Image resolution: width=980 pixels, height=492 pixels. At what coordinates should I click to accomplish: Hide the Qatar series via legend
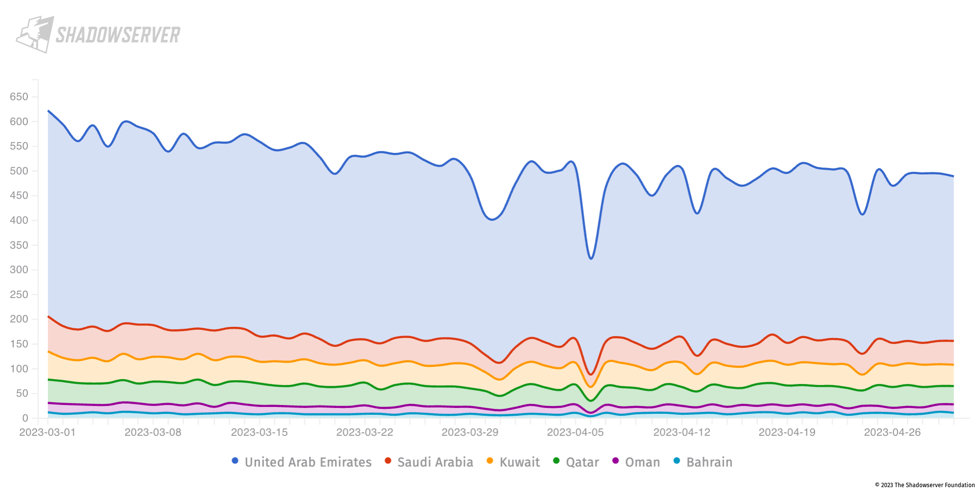(576, 462)
